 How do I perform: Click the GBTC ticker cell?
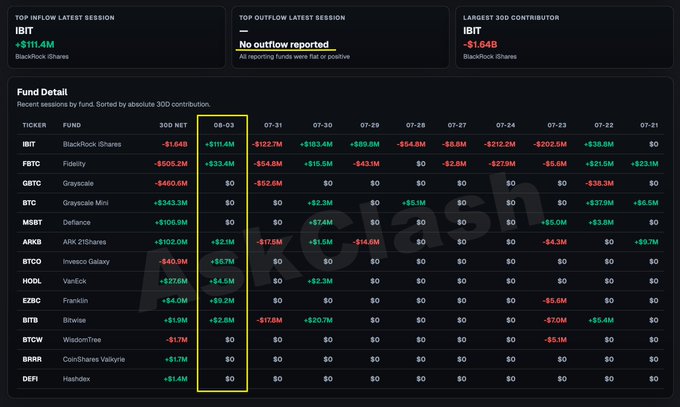(x=32, y=183)
